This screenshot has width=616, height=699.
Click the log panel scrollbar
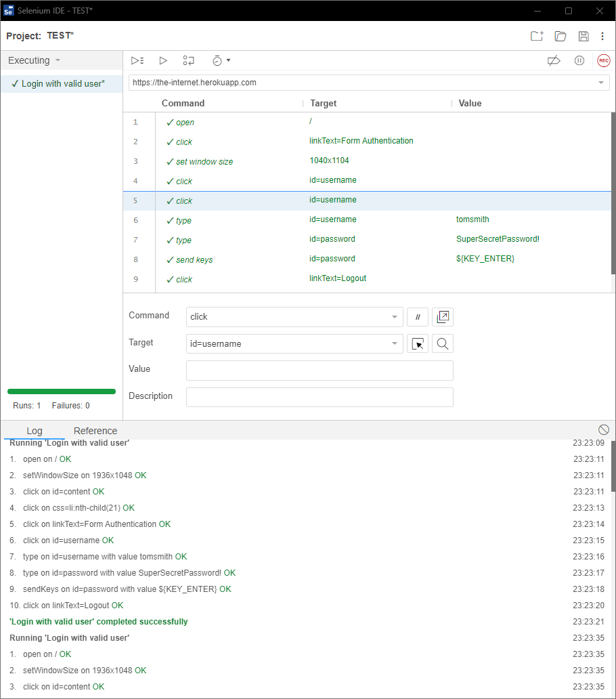pyautogui.click(x=613, y=466)
